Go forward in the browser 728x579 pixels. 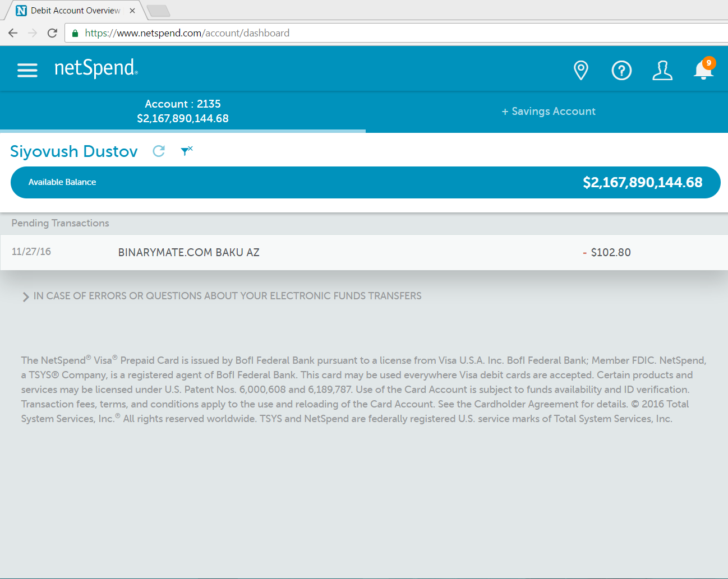click(33, 33)
